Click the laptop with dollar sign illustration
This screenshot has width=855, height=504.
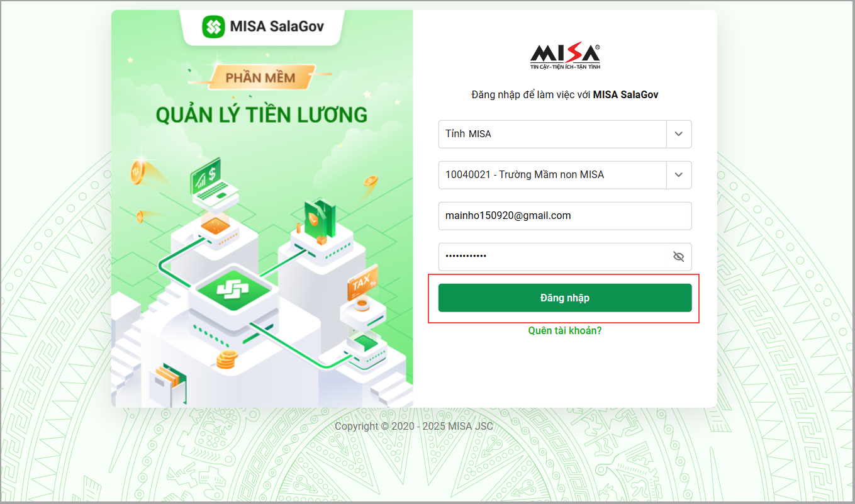click(215, 182)
